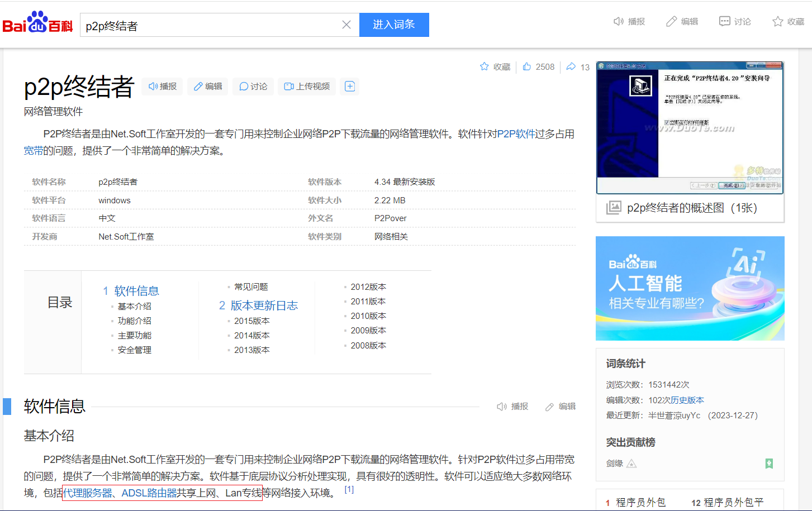
Task: Go to 2015版本 in the contents
Action: [252, 321]
